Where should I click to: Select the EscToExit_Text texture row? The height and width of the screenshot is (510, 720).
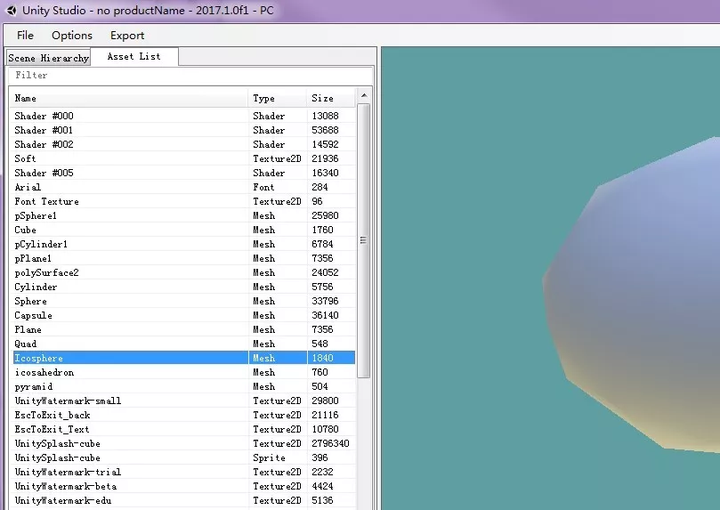[x=184, y=429]
